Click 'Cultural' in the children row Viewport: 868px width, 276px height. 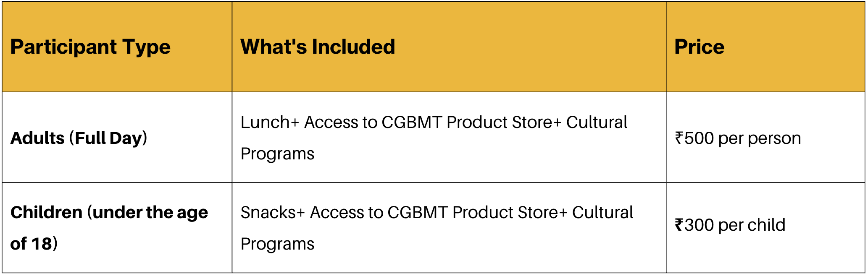click(x=602, y=213)
